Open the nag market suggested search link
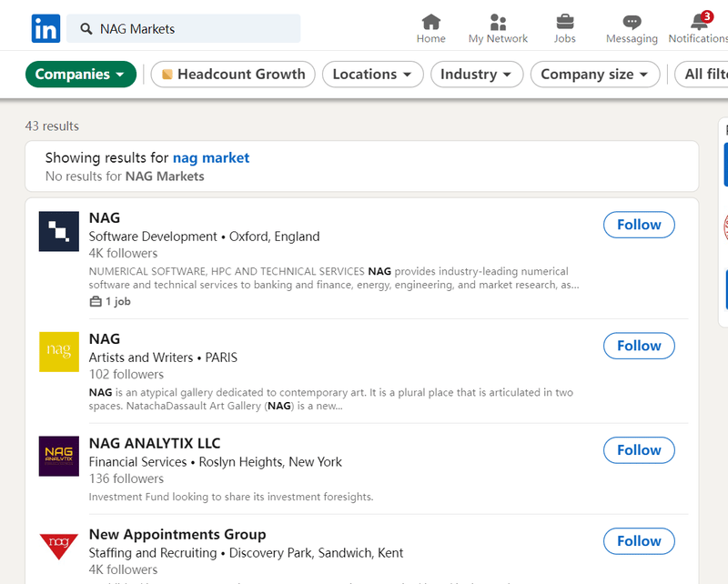Screen dimensions: 728x584 click(211, 158)
